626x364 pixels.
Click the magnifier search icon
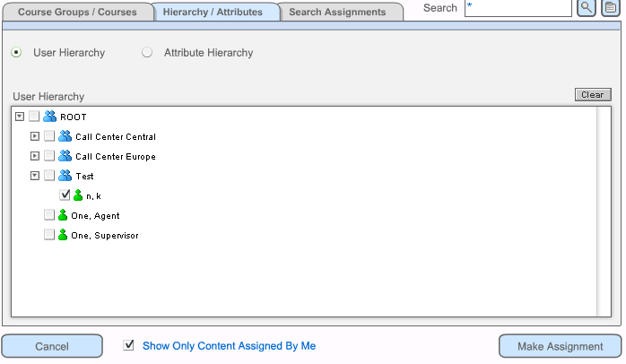[x=586, y=7]
